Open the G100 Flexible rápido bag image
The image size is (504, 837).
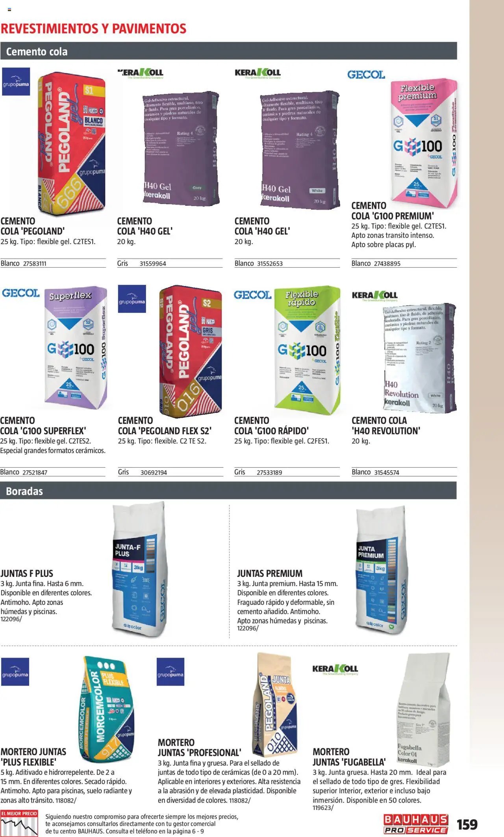308,350
